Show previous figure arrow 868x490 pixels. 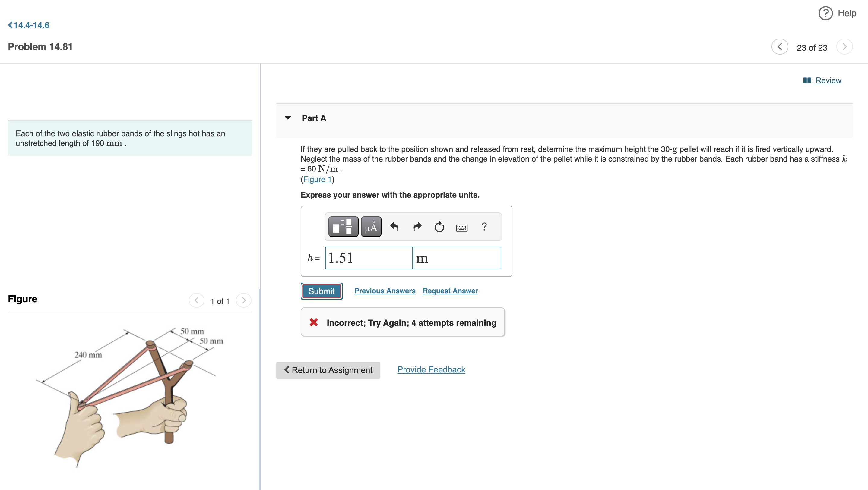[196, 300]
